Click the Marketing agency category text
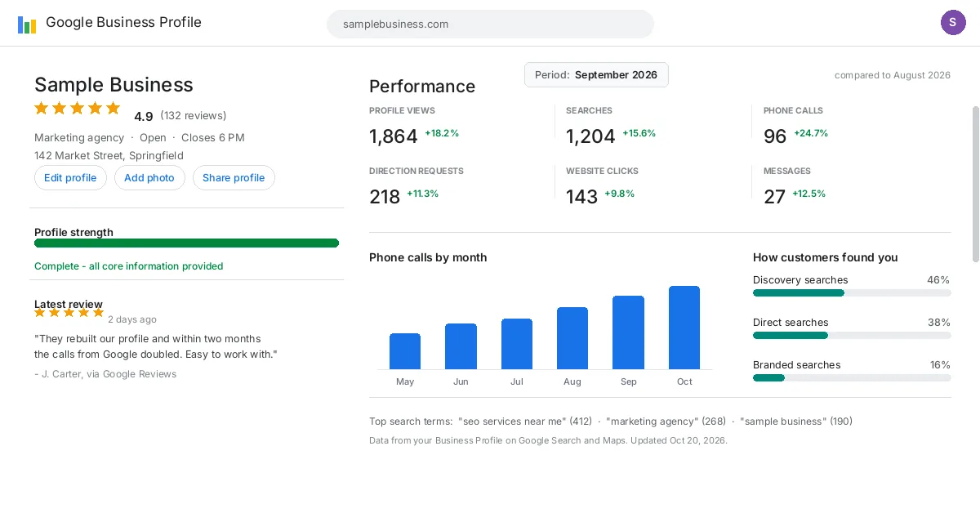Image resolution: width=980 pixels, height=513 pixels. point(79,137)
